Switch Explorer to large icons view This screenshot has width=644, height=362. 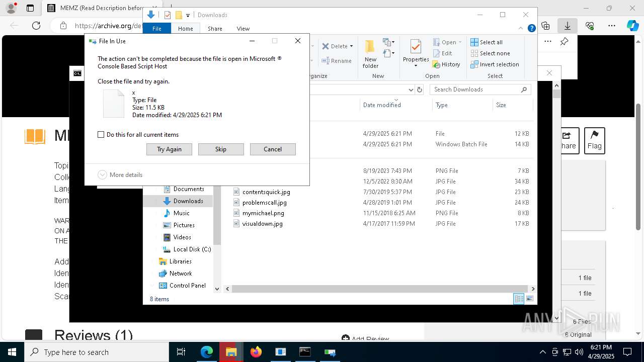529,299
